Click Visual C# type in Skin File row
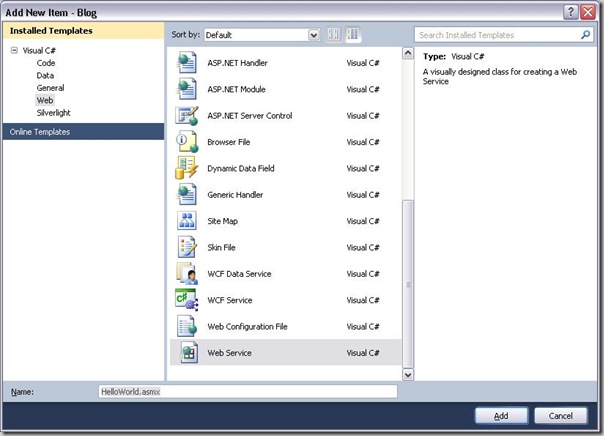This screenshot has height=436, width=604. 363,247
